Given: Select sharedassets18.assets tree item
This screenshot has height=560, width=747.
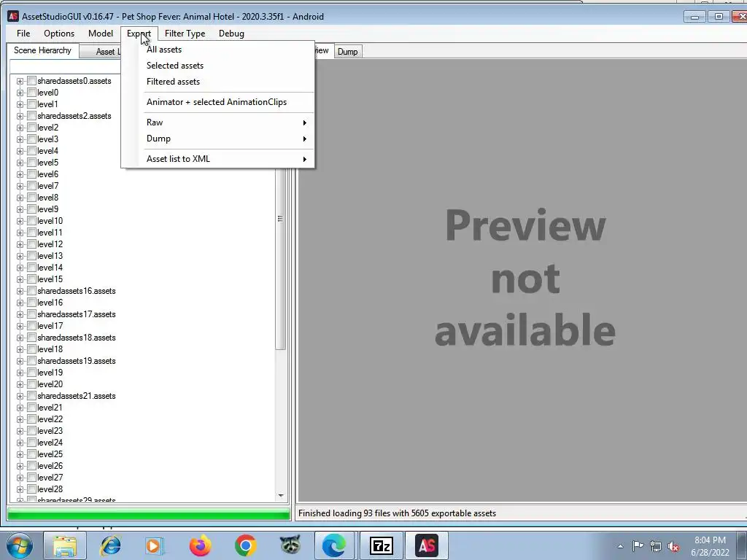Looking at the screenshot, I should 76,338.
